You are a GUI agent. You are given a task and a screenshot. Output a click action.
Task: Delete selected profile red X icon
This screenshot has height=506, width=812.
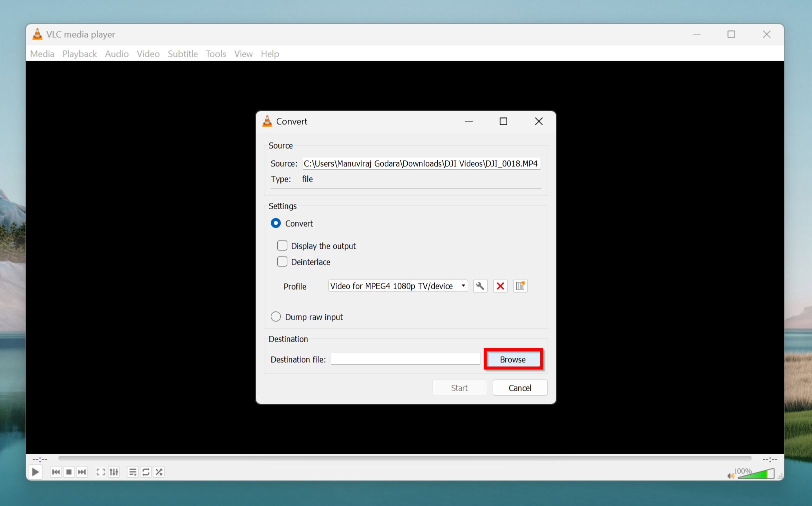500,286
